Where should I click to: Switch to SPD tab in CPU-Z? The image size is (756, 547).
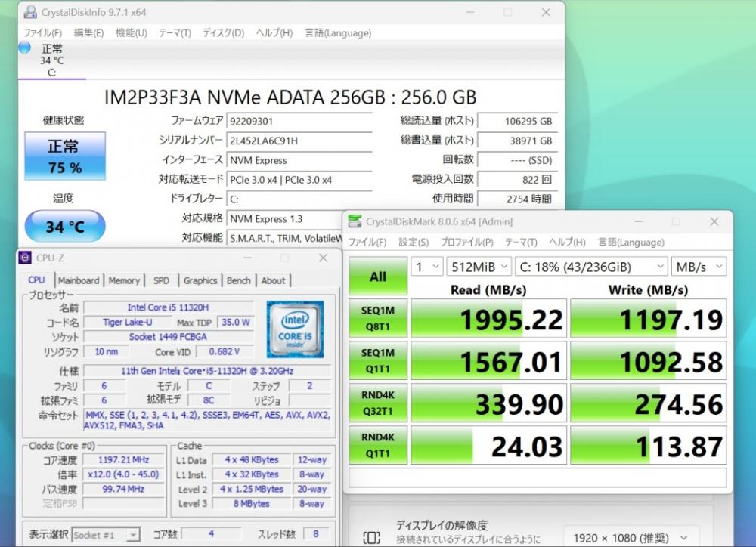pyautogui.click(x=161, y=280)
